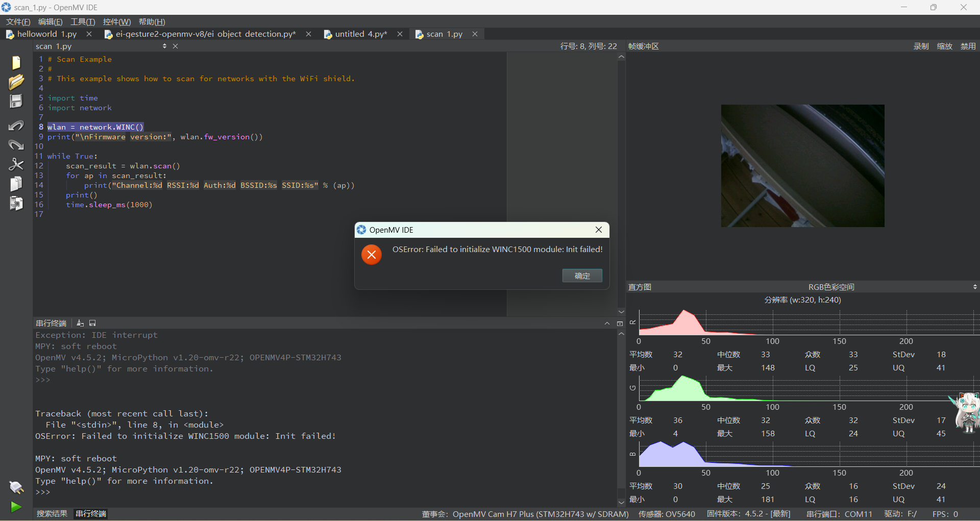Open the 文件(F) menu
Screen dimensions: 980x521
(18, 22)
